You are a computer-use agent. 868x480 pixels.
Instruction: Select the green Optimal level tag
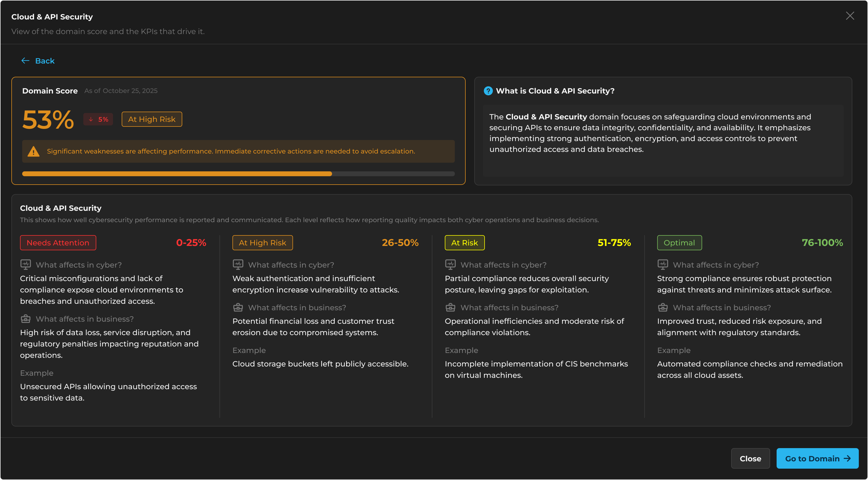[679, 242]
